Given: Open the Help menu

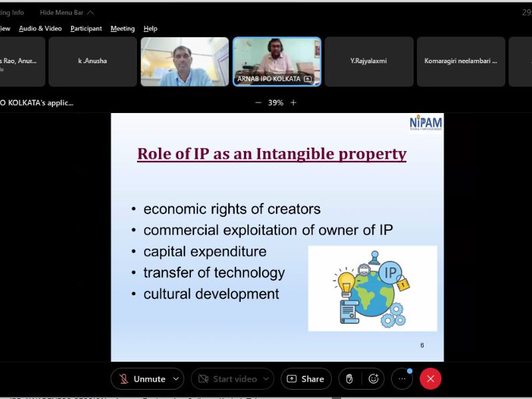Looking at the screenshot, I should (x=150, y=29).
